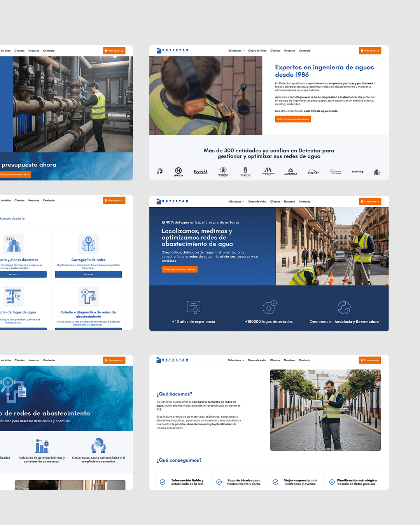The height and width of the screenshot is (525, 420).
Task: Click the 'Más de 300 entidades' heading
Action: (269, 153)
